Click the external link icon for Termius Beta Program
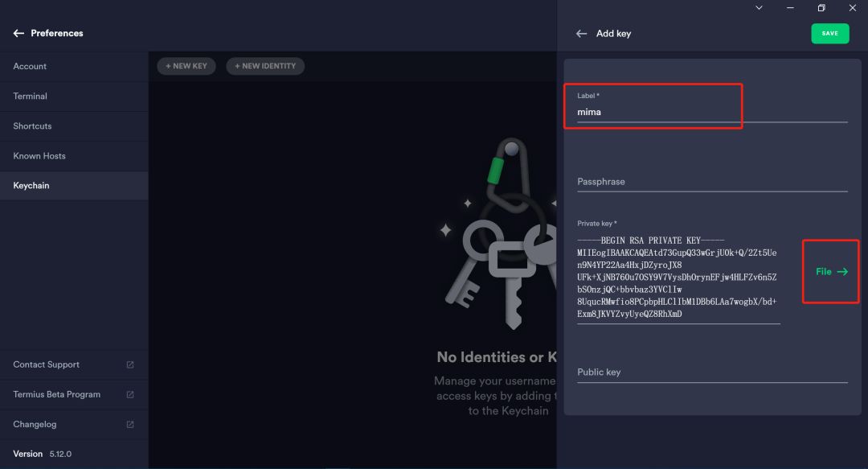Image resolution: width=868 pixels, height=469 pixels. 130,395
